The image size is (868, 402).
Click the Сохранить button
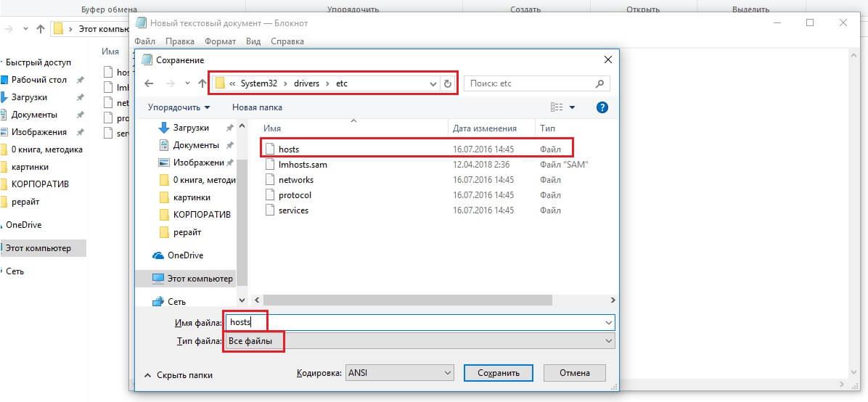(x=498, y=373)
